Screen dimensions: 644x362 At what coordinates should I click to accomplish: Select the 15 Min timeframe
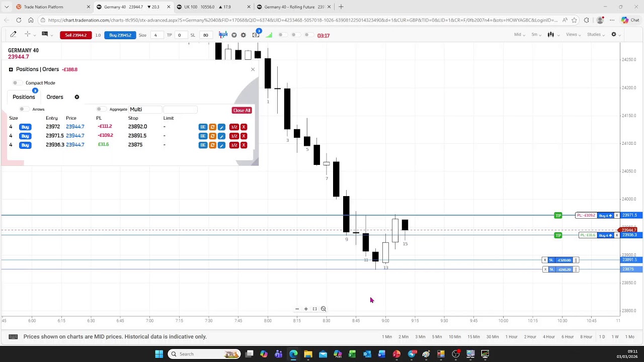[473, 337]
